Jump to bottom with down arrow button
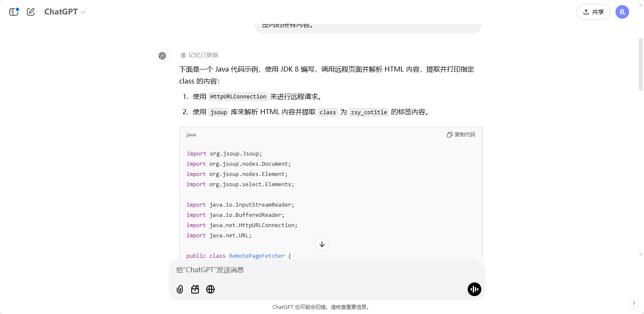Viewport: 644px width, 314px height. click(x=322, y=244)
